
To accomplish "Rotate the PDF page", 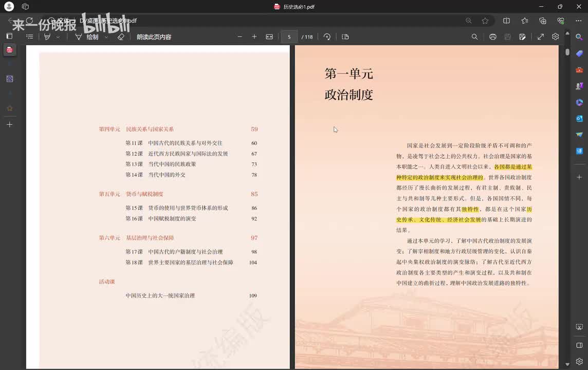I will pos(327,36).
